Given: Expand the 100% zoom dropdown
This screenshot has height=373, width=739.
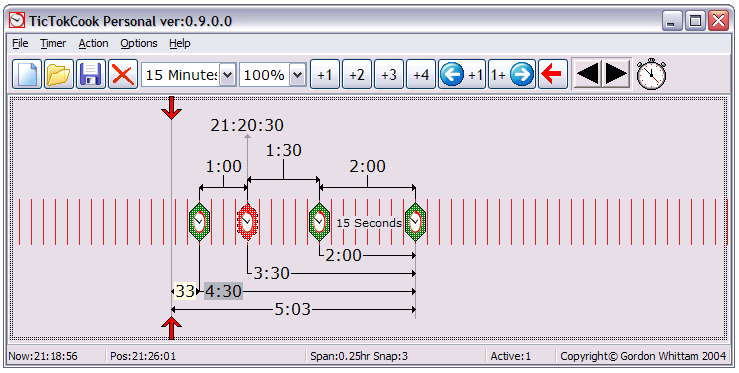Looking at the screenshot, I should (x=297, y=75).
